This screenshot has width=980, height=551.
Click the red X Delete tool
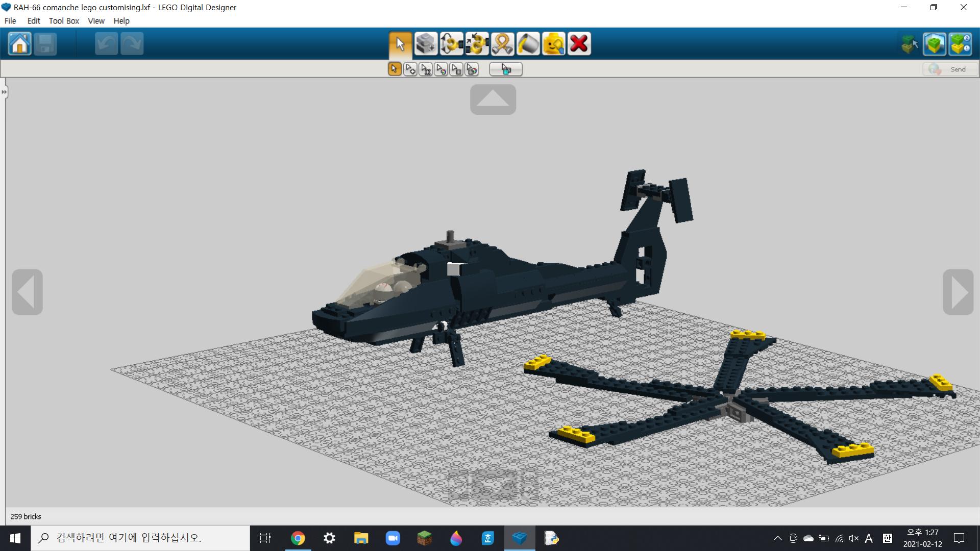point(579,44)
